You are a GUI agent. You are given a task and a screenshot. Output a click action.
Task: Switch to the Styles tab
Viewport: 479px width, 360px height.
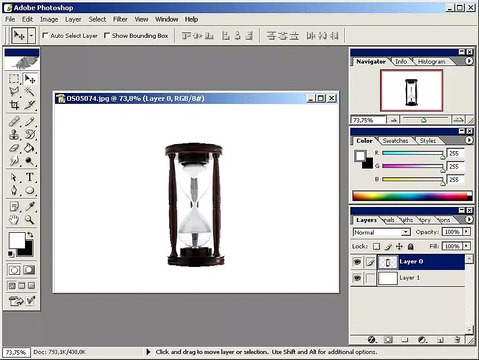(428, 140)
